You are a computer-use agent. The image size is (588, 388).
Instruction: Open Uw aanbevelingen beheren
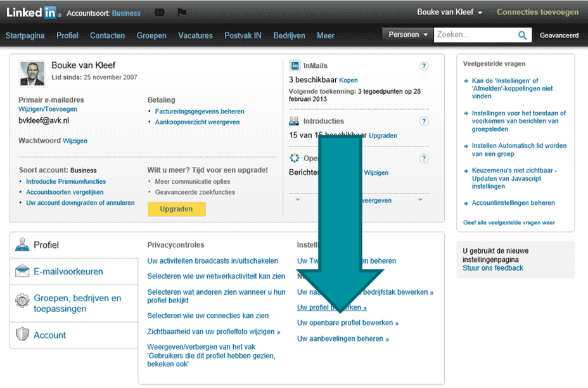pyautogui.click(x=343, y=339)
